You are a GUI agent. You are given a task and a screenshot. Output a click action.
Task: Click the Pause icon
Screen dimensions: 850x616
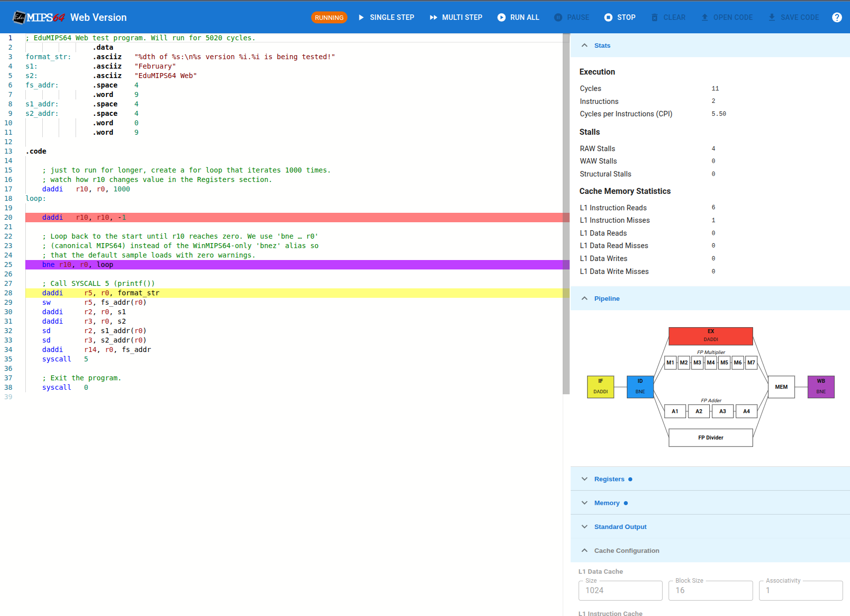[558, 17]
